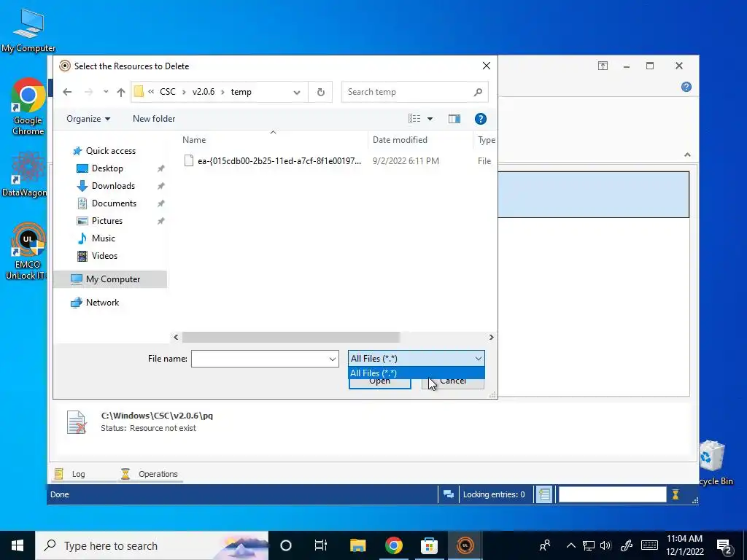
Task: Collapse panel using up chevron in EMCO window
Action: coord(687,155)
